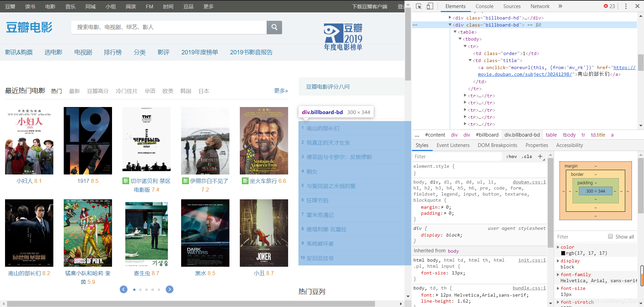Open the init.css:1 source link

click(x=532, y=260)
